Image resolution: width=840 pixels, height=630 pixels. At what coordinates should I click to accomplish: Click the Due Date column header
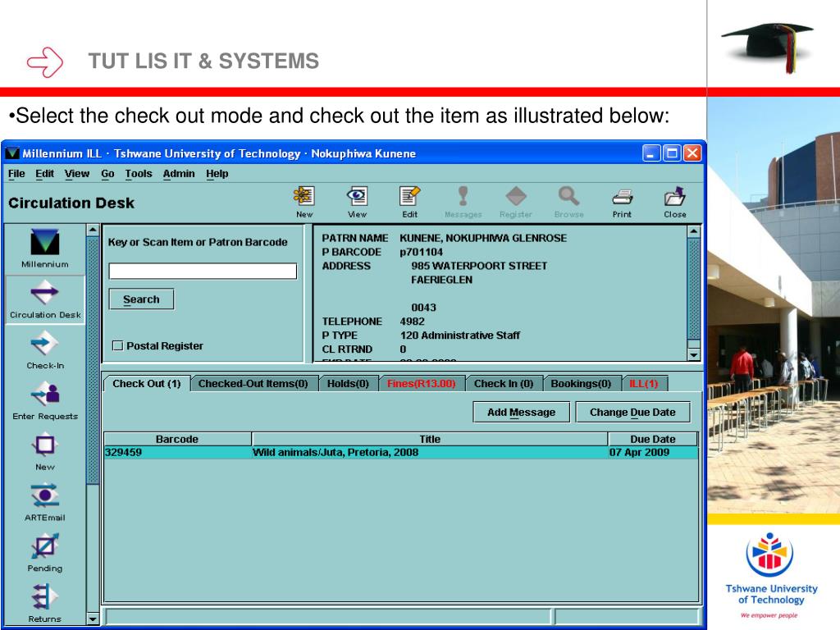point(652,439)
